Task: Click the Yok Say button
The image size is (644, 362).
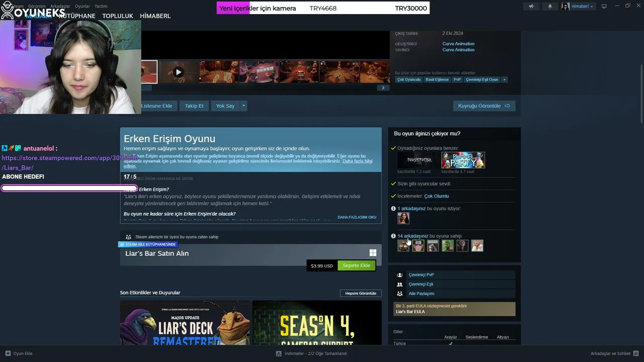Action: (225, 106)
